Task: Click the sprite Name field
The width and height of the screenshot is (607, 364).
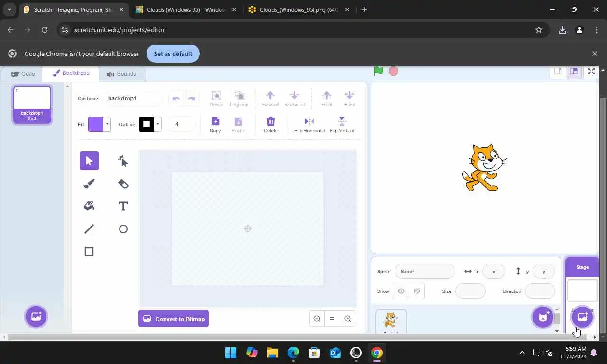Action: (x=424, y=271)
